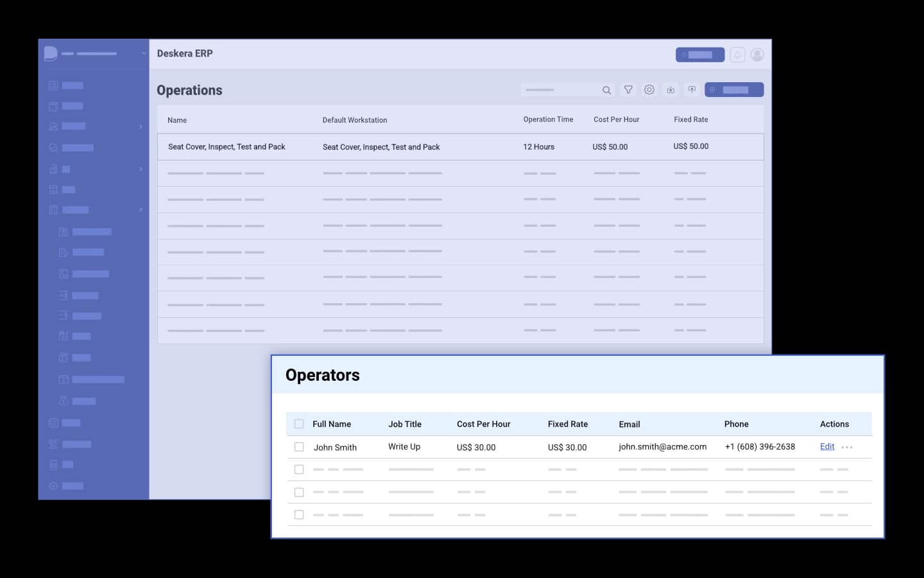
Task: Check the box next to John Smith
Action: click(299, 447)
